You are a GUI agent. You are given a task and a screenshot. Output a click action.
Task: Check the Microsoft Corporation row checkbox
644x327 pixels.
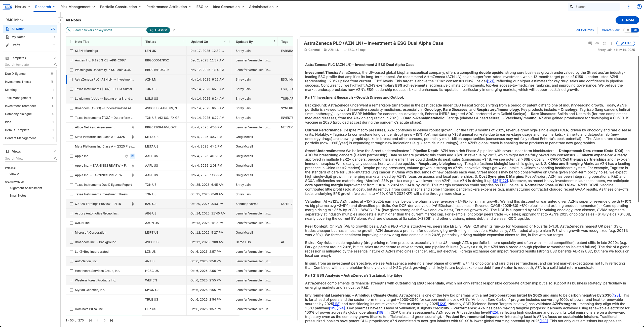pyautogui.click(x=71, y=233)
